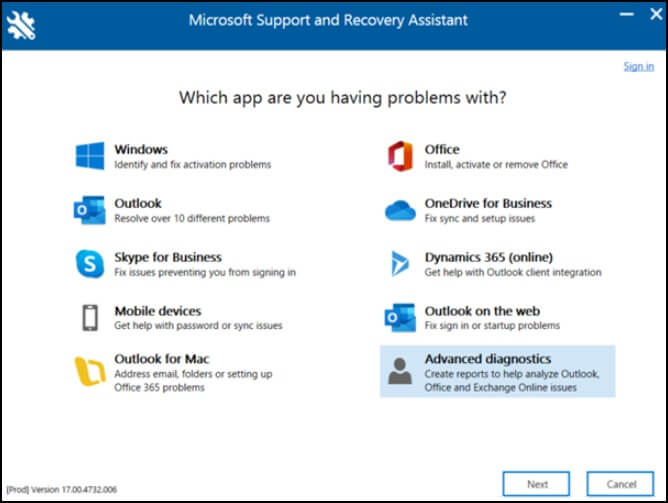Click 'Fix sign in or startup problems' text
This screenshot has width=668, height=503.
(x=492, y=326)
